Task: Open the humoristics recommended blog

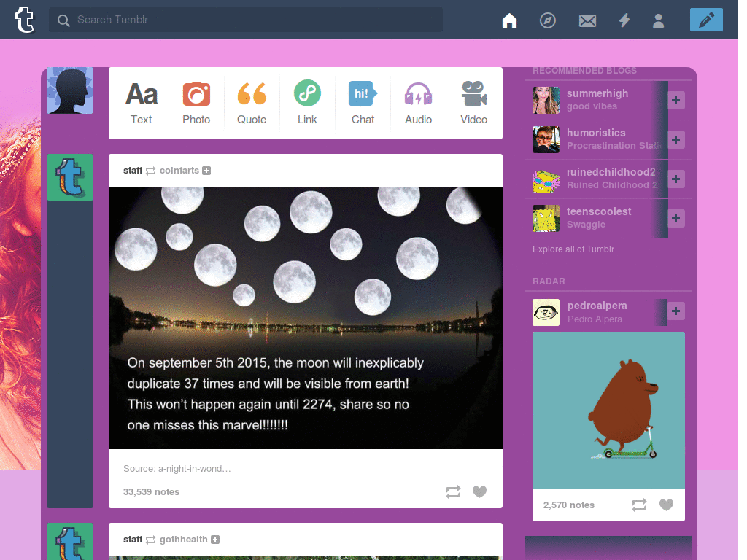Action: tap(596, 133)
